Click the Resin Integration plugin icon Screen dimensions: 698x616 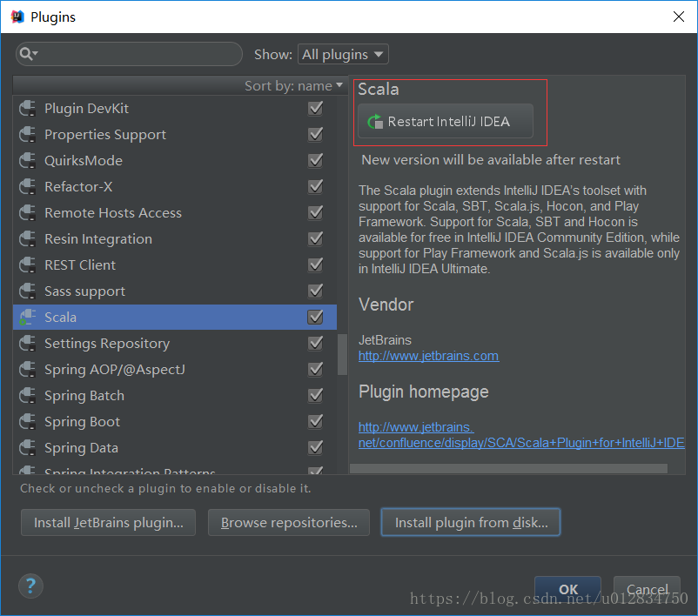(28, 239)
